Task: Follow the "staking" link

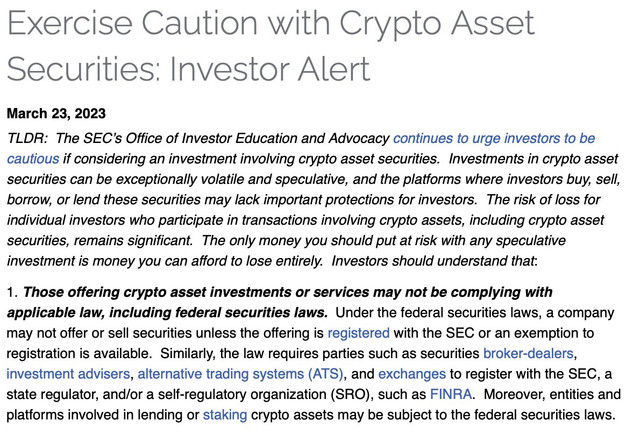Action: tap(225, 415)
